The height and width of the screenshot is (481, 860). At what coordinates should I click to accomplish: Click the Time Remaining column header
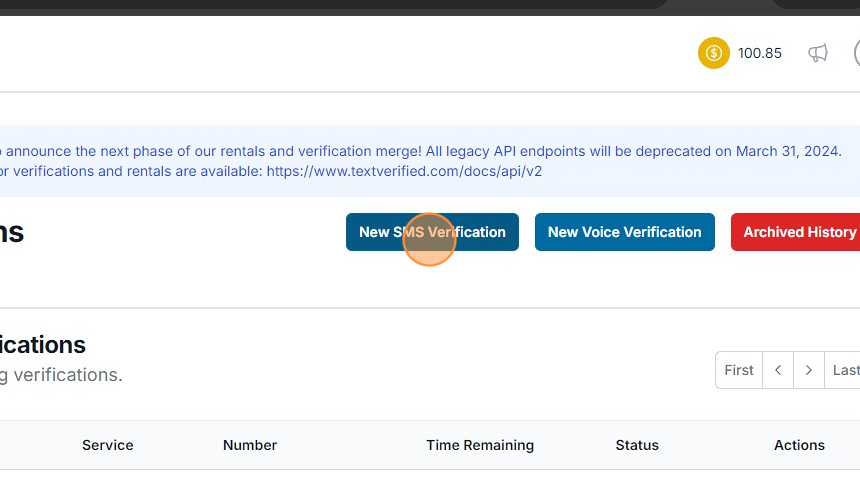tap(480, 445)
